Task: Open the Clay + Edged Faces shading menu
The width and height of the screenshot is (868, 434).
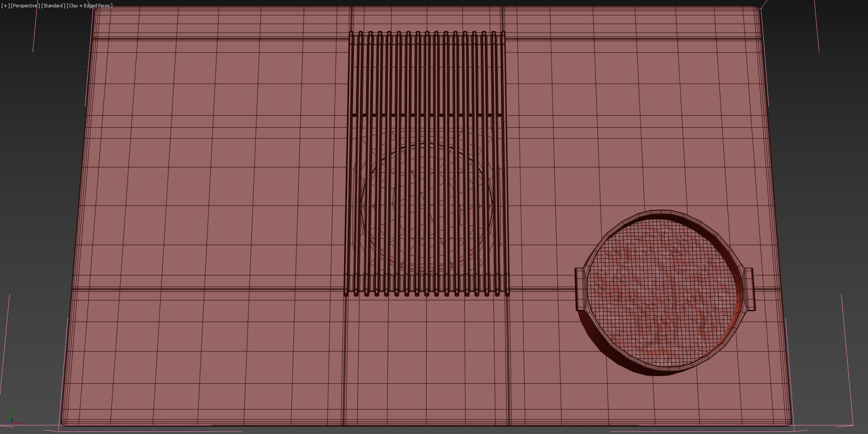Action: click(x=90, y=6)
